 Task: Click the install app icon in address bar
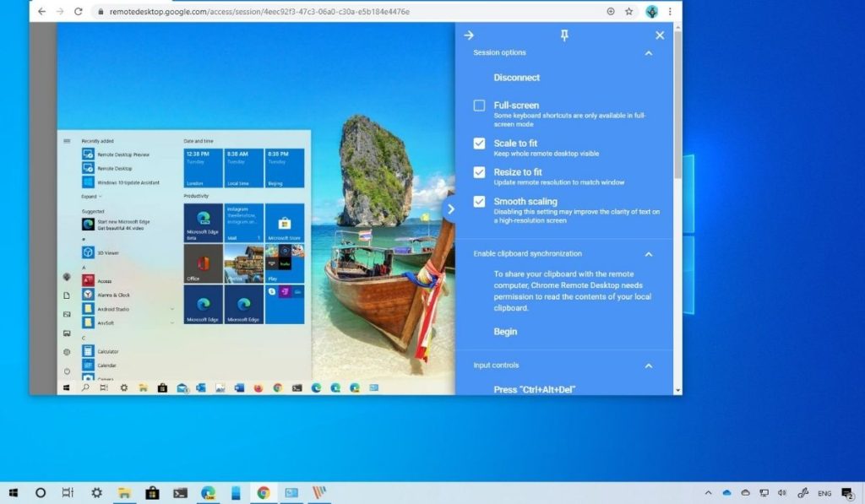pyautogui.click(x=611, y=12)
